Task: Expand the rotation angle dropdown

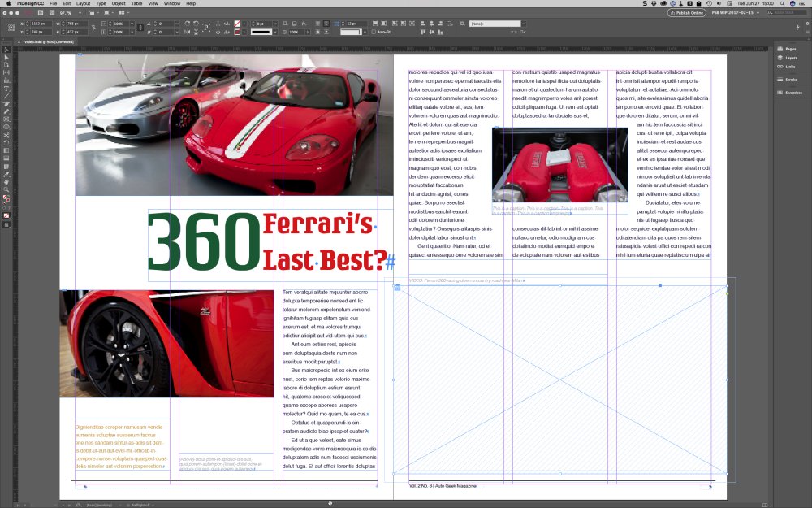Action: (x=177, y=24)
